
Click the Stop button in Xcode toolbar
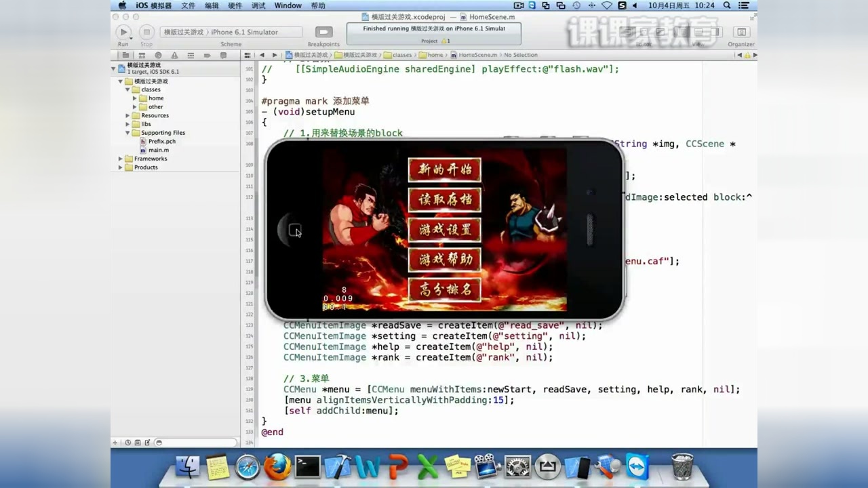click(x=146, y=32)
